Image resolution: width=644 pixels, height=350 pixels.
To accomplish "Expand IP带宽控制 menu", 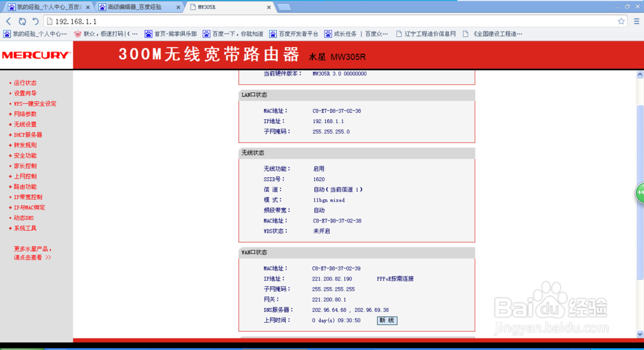I will tap(28, 197).
